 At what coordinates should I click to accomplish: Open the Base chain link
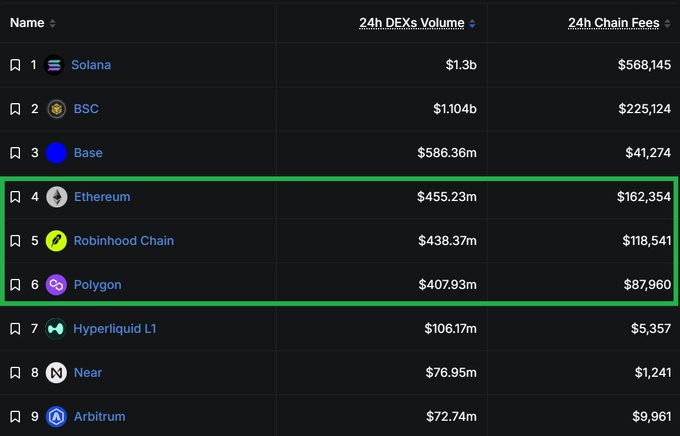(88, 153)
